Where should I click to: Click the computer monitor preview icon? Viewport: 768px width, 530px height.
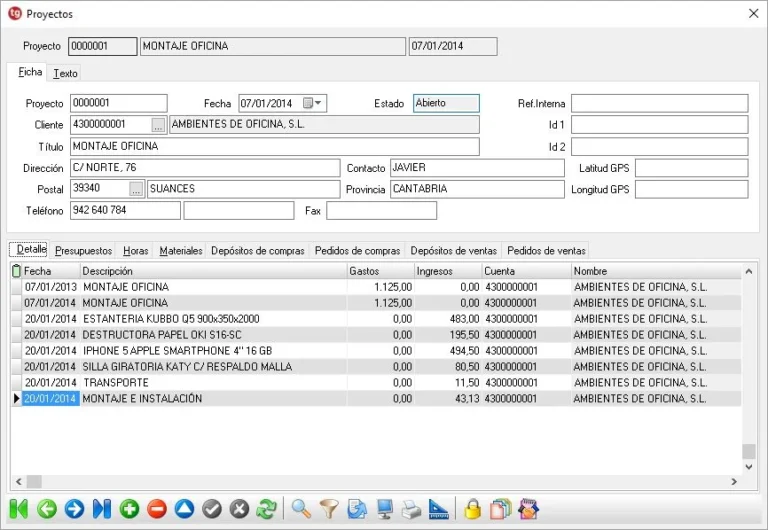tap(384, 509)
